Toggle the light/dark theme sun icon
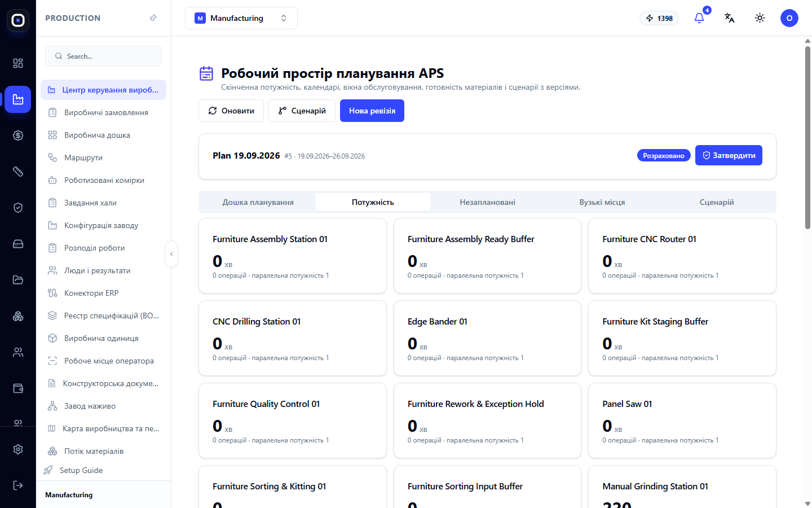This screenshot has height=508, width=812. (x=760, y=18)
